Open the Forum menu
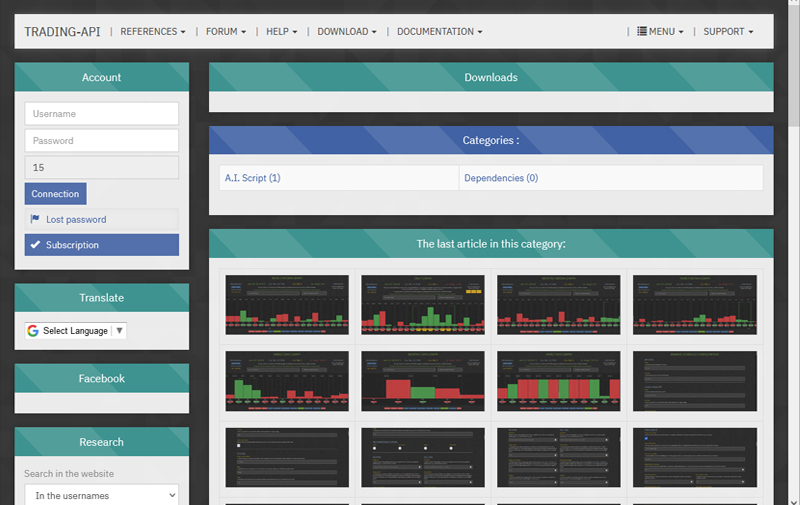This screenshot has height=505, width=800. click(226, 32)
